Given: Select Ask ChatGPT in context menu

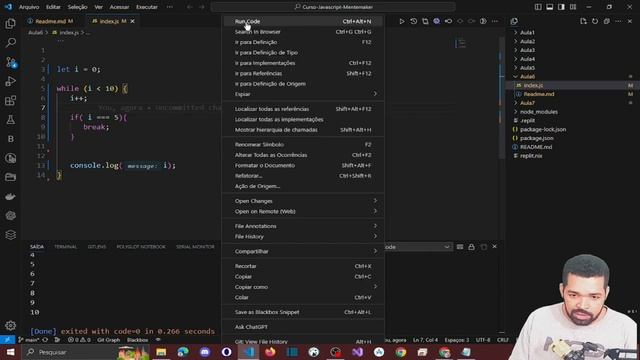Looking at the screenshot, I should [302, 327].
